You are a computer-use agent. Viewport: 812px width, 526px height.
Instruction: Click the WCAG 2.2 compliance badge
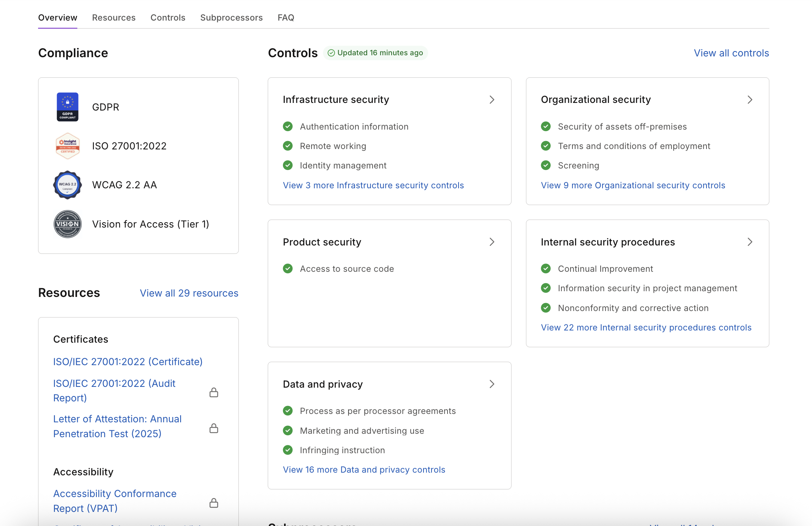pos(67,185)
